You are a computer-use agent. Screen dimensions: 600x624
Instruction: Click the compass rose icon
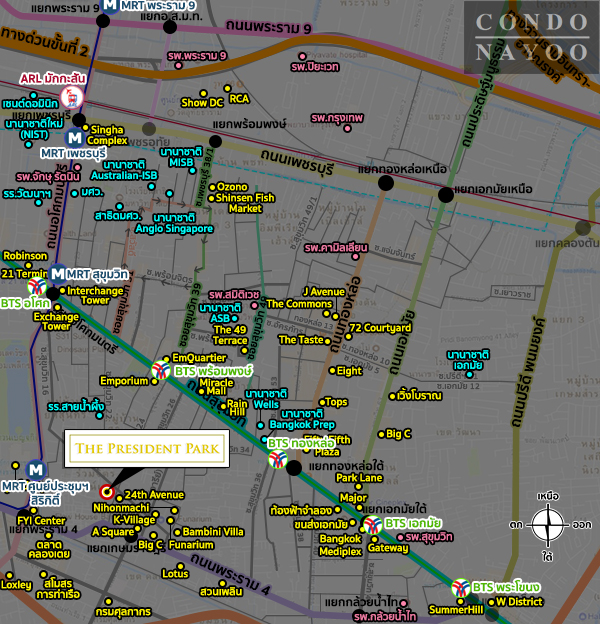[548, 525]
